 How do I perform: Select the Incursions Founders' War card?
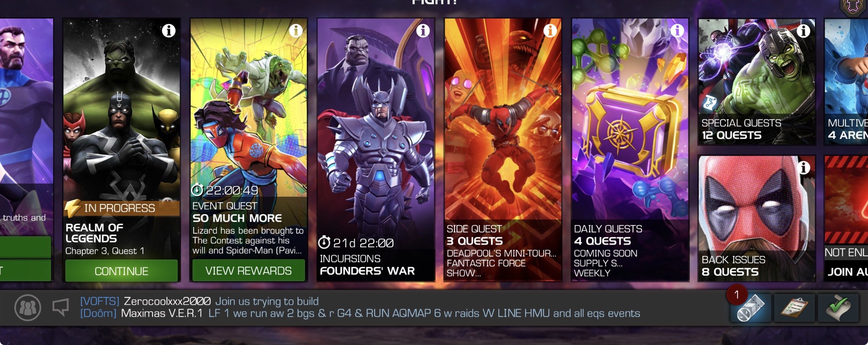pyautogui.click(x=376, y=150)
